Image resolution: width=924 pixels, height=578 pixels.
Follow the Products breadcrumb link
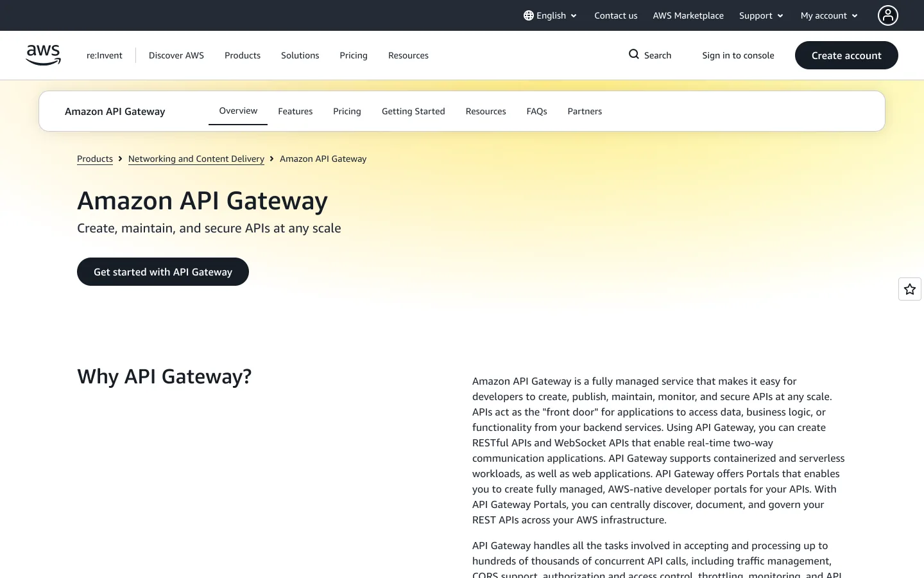pyautogui.click(x=95, y=159)
